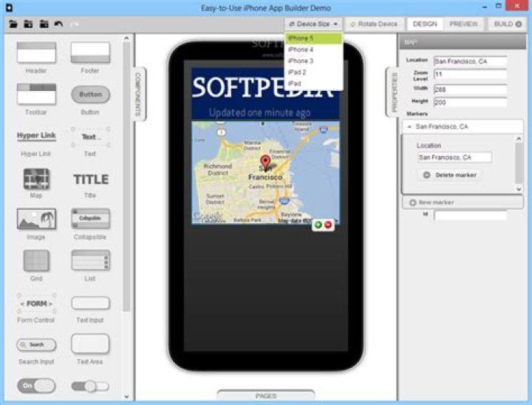Click the undo arrow in top toolbar
Image resolution: width=532 pixels, height=405 pixels.
[x=58, y=24]
